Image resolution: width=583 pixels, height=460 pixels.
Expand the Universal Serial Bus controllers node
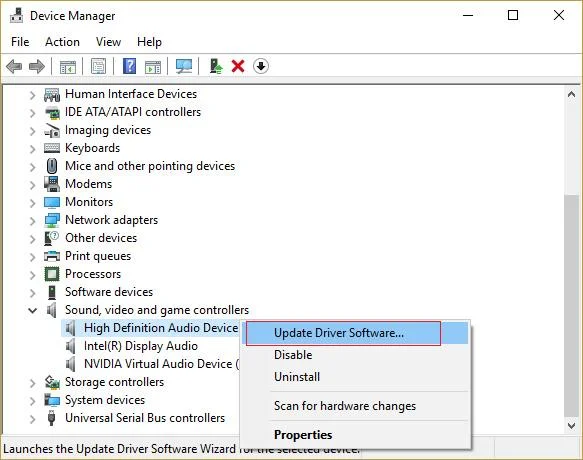coord(33,419)
